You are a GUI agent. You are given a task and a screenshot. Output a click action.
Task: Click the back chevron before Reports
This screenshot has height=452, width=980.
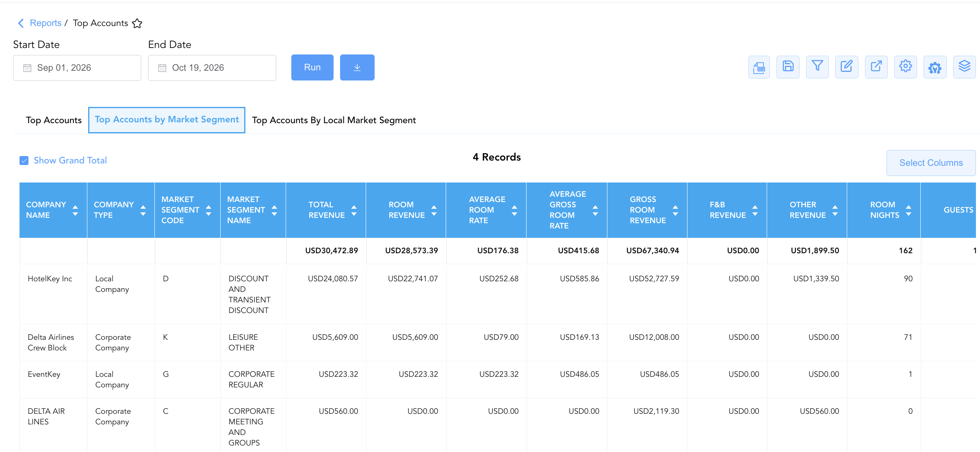pyautogui.click(x=21, y=23)
